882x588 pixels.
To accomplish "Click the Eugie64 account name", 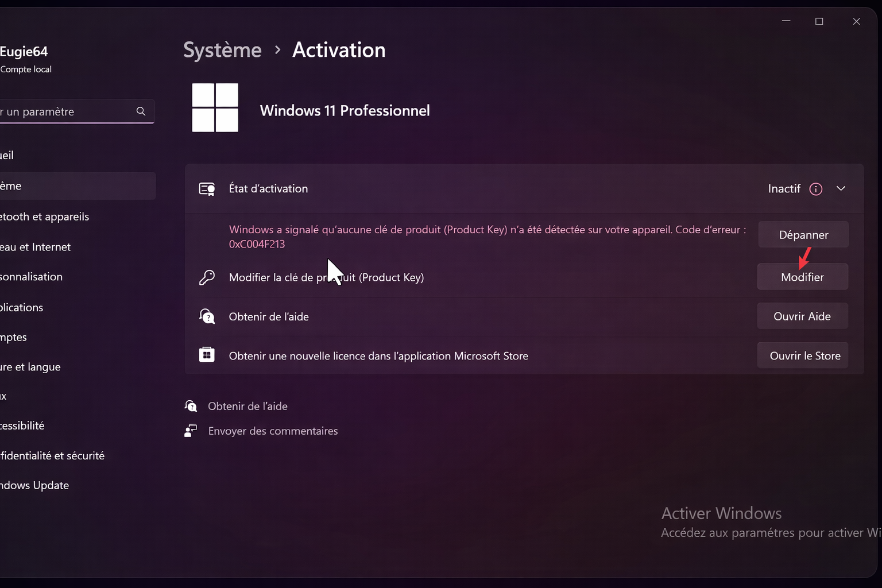I will point(24,52).
